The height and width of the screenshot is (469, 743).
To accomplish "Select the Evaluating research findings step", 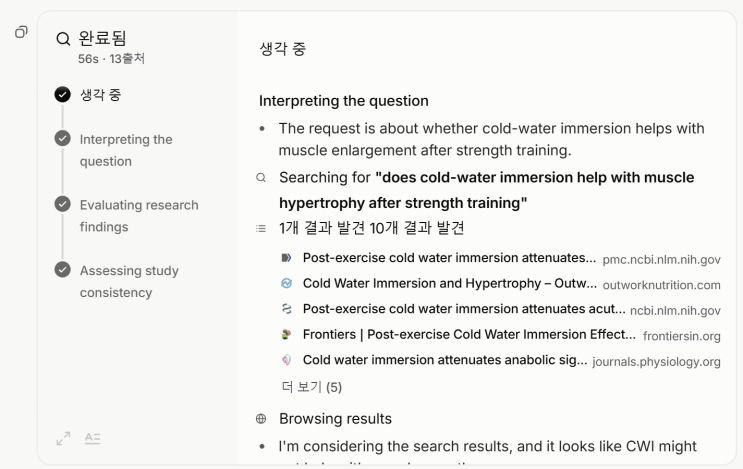I will click(138, 215).
